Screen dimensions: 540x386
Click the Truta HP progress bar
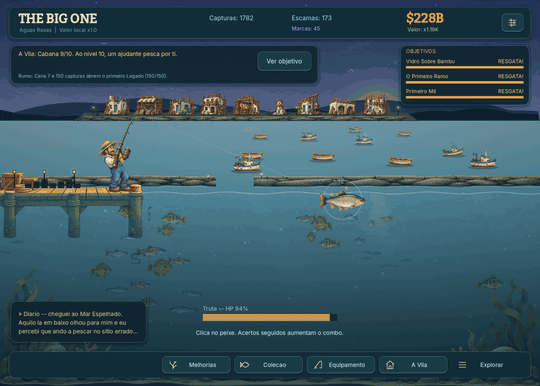click(270, 317)
